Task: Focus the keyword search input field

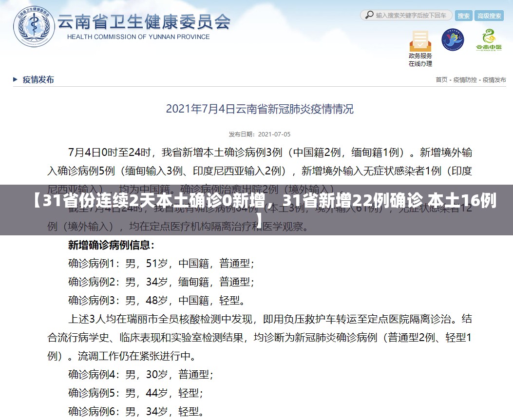Action: click(x=406, y=16)
